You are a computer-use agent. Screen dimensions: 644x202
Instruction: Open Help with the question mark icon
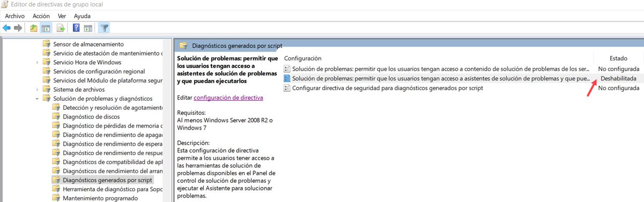click(x=76, y=28)
